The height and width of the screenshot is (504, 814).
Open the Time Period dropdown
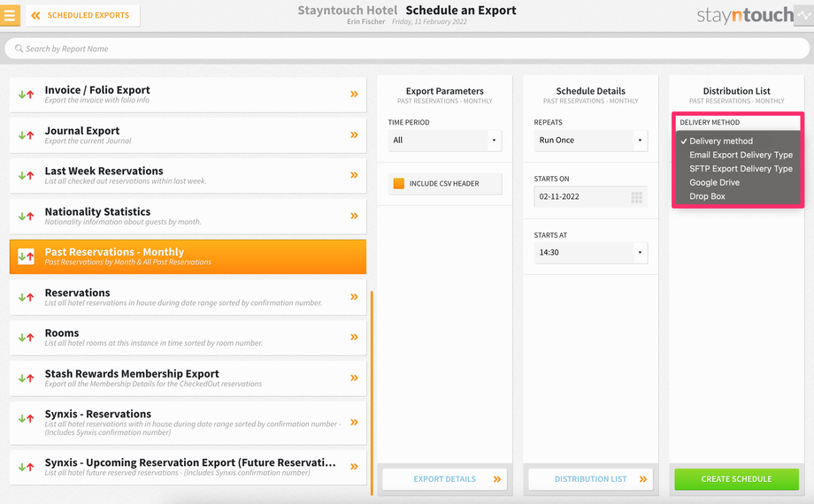pyautogui.click(x=445, y=140)
